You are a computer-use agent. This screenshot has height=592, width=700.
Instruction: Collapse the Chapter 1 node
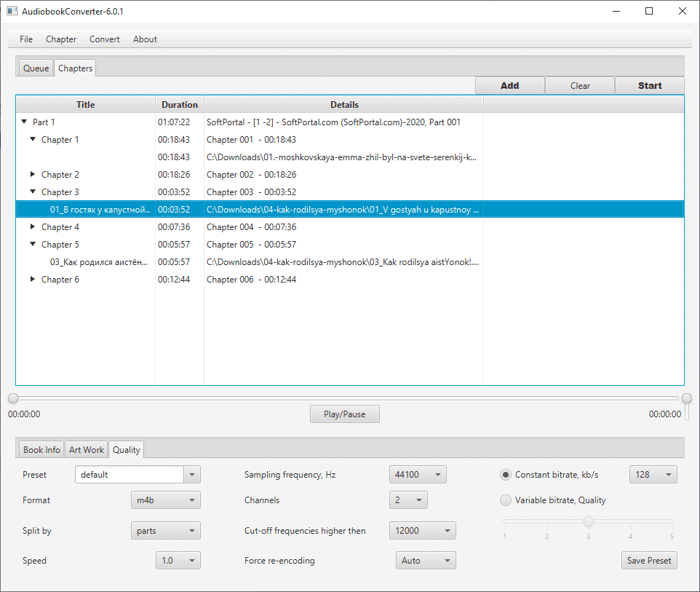point(33,139)
